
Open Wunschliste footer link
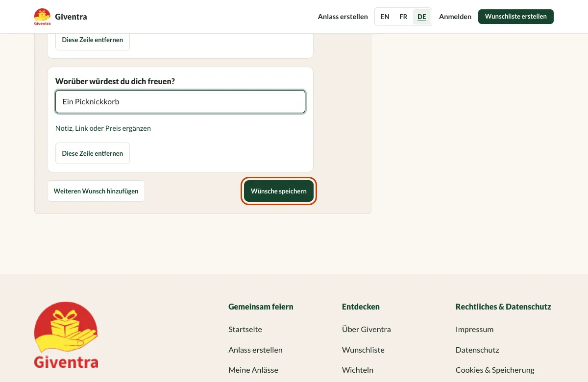pos(363,350)
